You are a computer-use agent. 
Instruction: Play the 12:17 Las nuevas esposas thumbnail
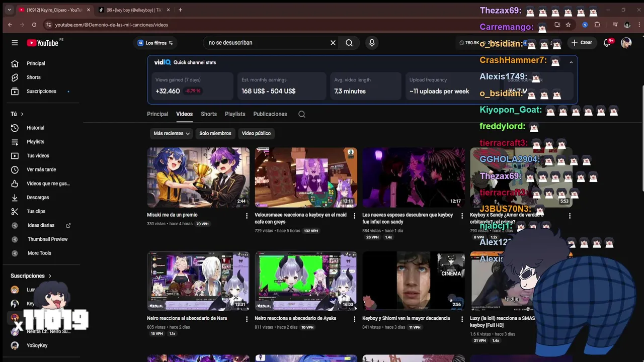tap(414, 177)
